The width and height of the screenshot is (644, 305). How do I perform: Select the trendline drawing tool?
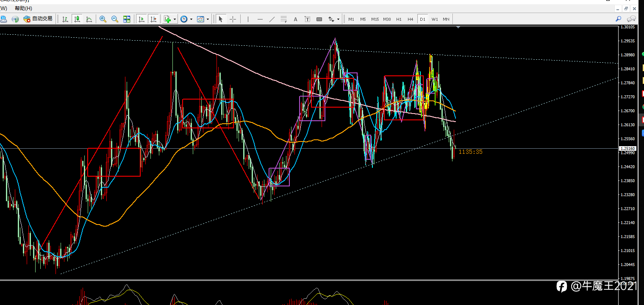point(272,19)
